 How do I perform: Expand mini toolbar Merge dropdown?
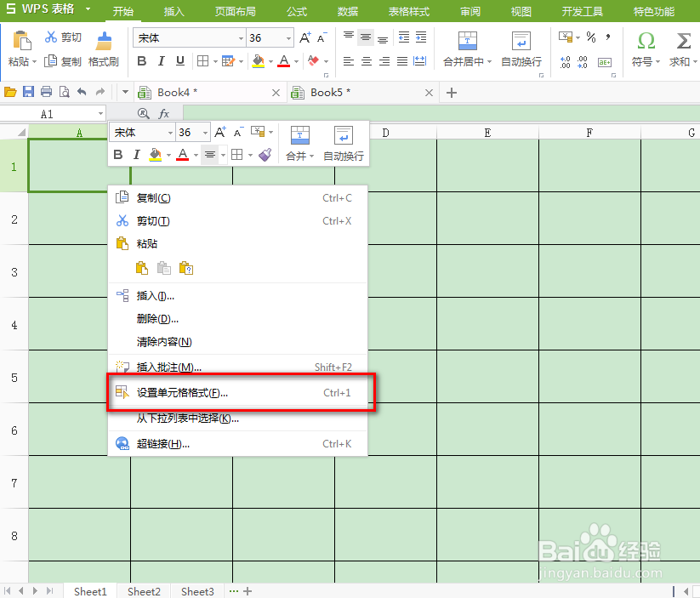[x=311, y=157]
